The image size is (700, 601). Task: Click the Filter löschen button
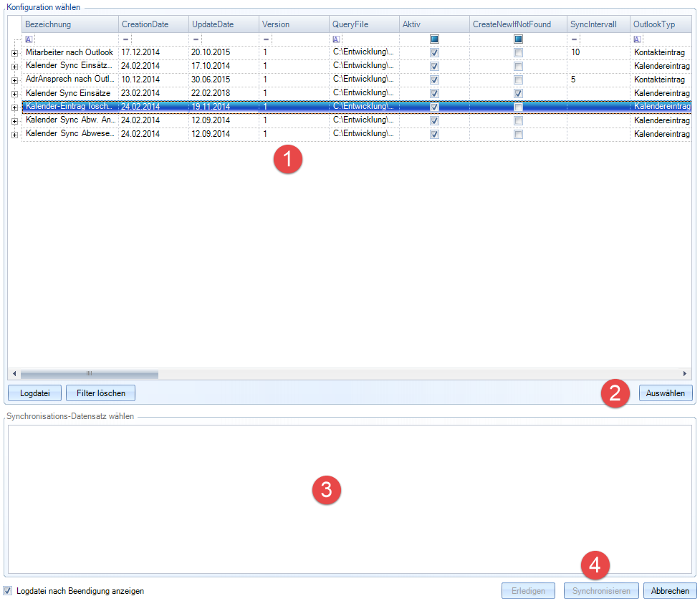click(x=100, y=393)
